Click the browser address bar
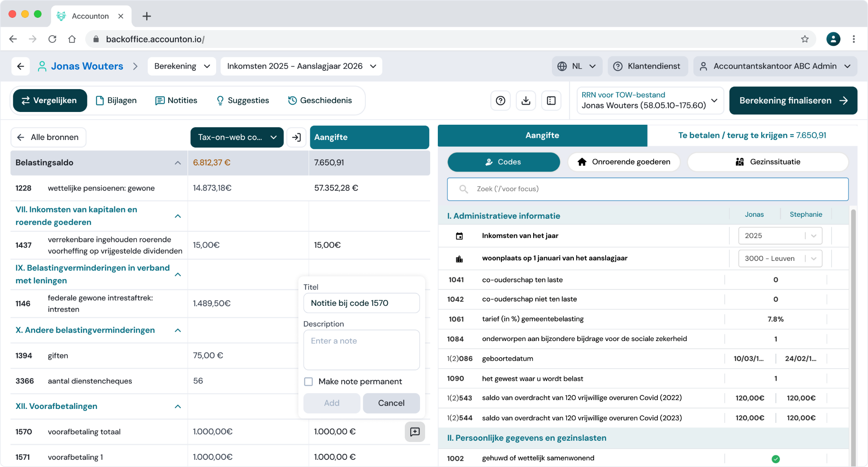This screenshot has height=467, width=868. coord(451,39)
